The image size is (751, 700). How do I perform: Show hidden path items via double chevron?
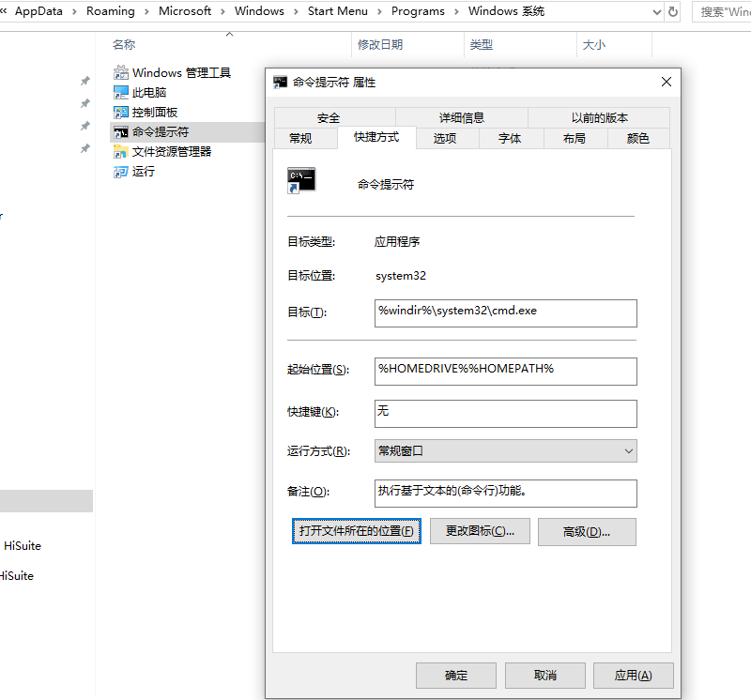[4, 10]
